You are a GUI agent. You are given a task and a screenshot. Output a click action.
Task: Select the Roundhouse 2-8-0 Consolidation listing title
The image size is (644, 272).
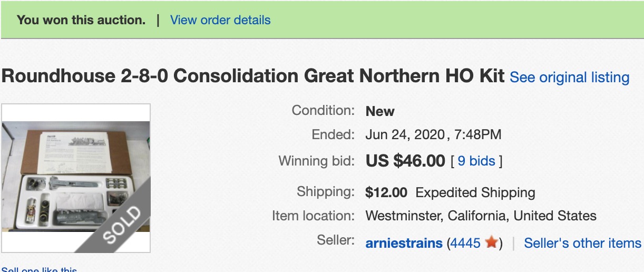(253, 76)
